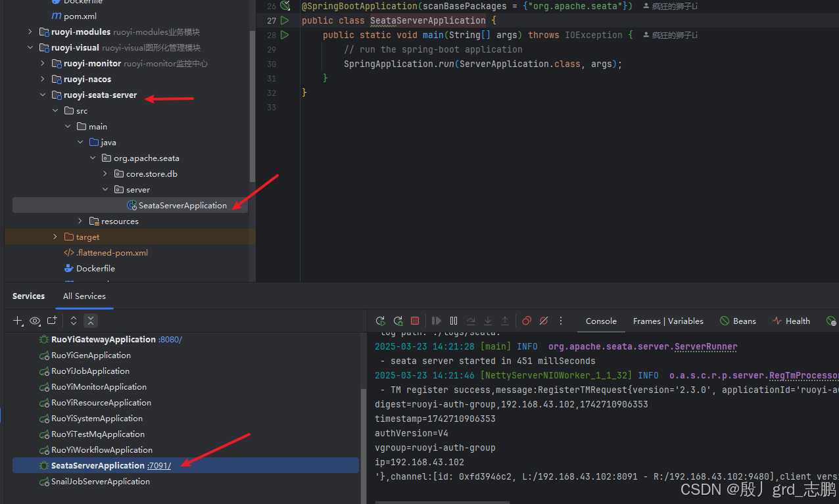Click the Step Out icon
The height and width of the screenshot is (504, 839).
505,321
